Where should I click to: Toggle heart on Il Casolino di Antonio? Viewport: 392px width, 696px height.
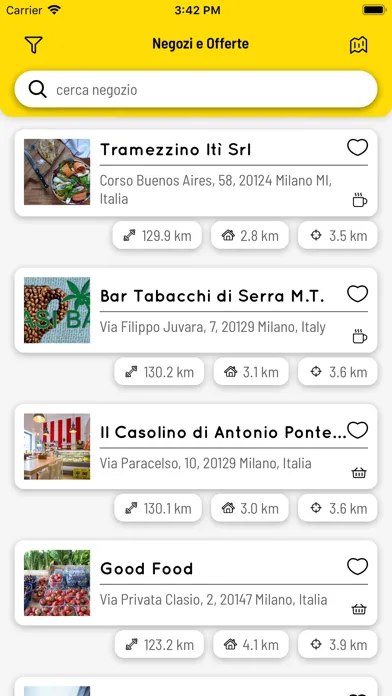(357, 430)
